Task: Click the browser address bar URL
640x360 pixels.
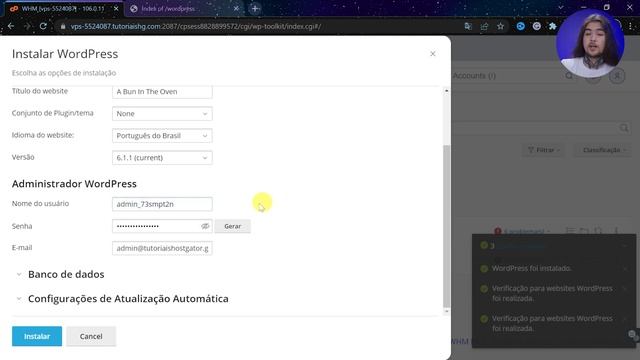Action: pyautogui.click(x=196, y=27)
